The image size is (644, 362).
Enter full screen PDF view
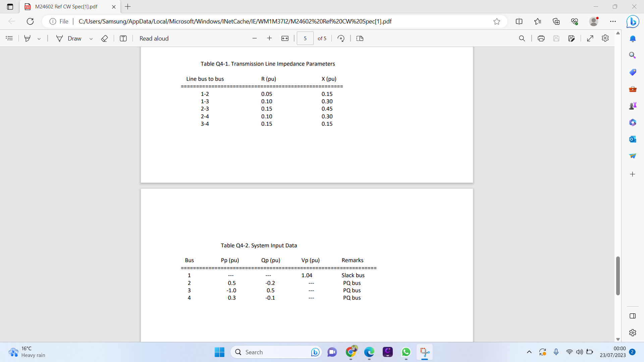pos(590,39)
